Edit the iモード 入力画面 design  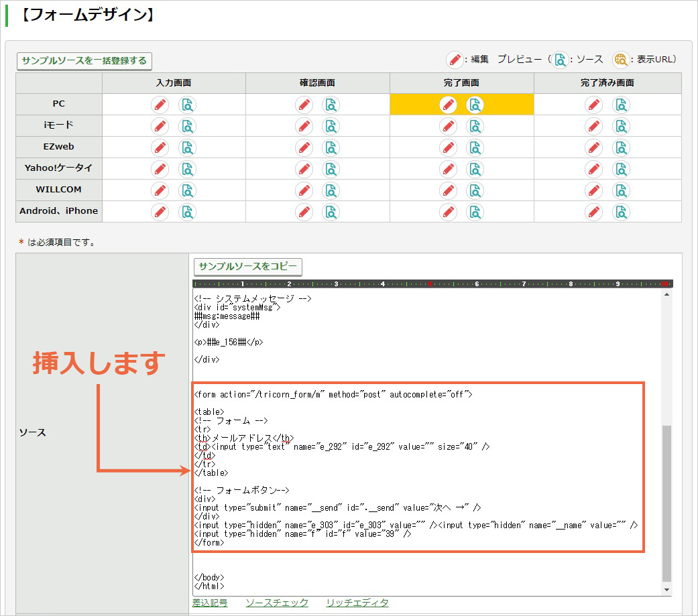tap(160, 127)
